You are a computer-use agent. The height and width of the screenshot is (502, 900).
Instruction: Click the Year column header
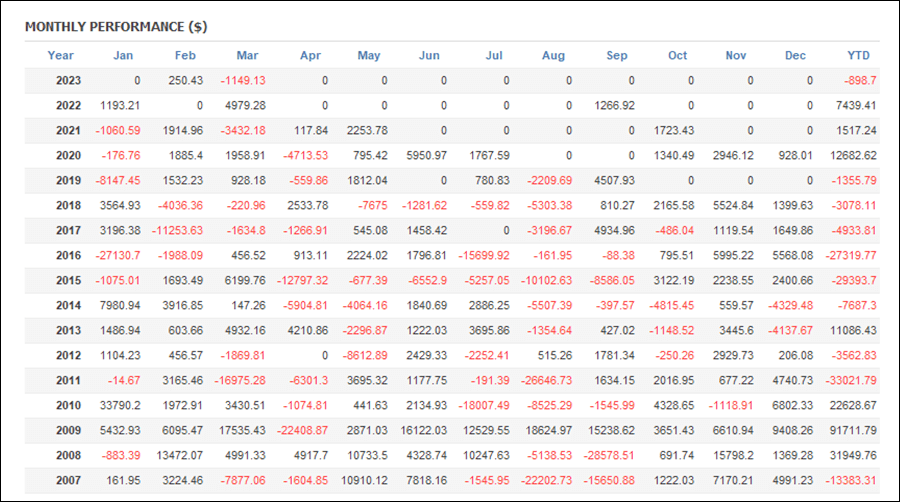pyautogui.click(x=61, y=55)
